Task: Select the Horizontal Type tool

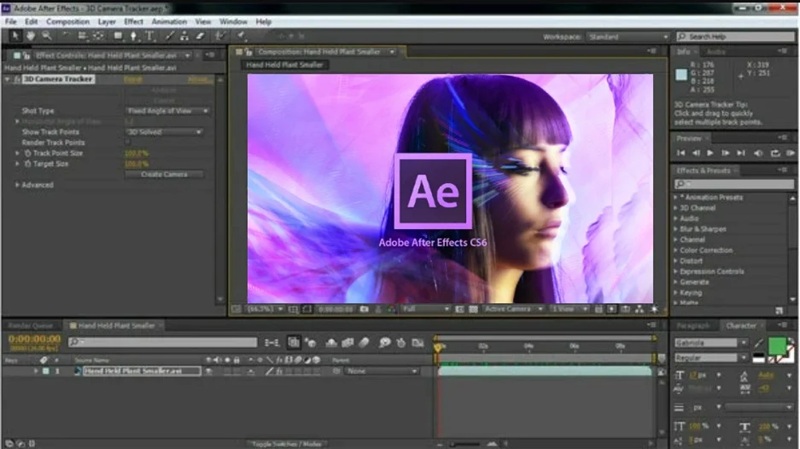Action: (149, 36)
